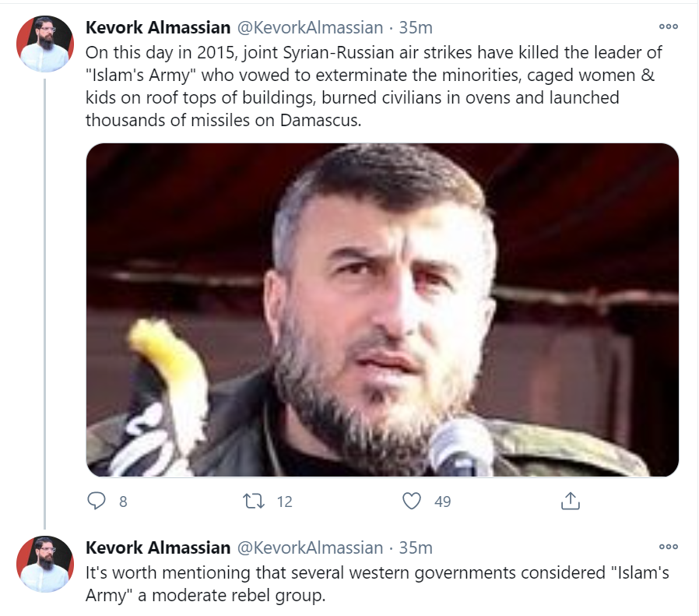Open the three-dot menu of the first tweet
Screen dimensions: 699x616
668,26
